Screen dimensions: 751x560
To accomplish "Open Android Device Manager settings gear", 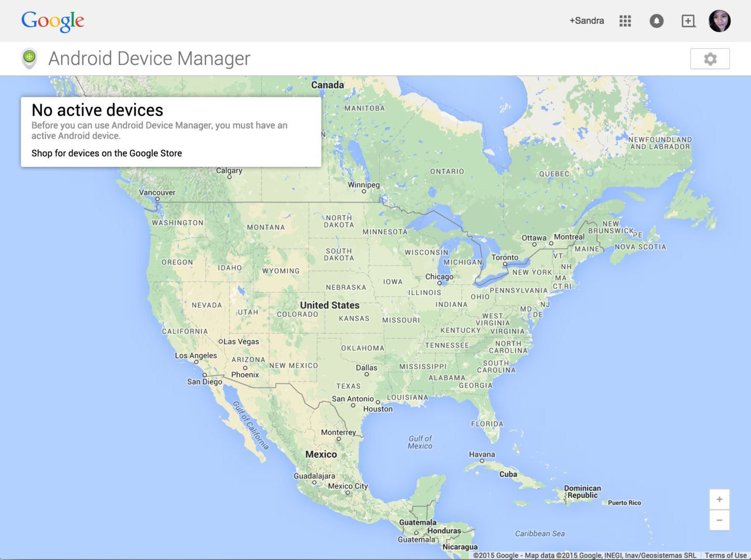I will click(x=710, y=58).
